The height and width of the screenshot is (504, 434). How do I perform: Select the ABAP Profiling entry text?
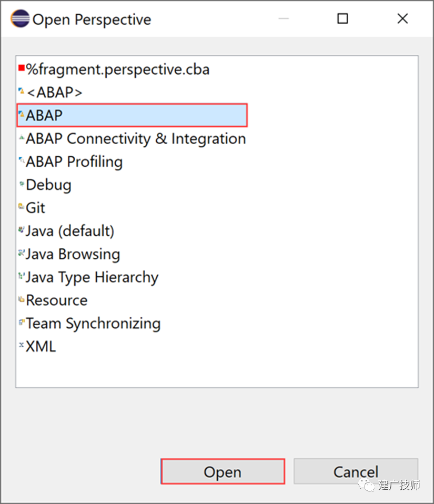pyautogui.click(x=74, y=162)
